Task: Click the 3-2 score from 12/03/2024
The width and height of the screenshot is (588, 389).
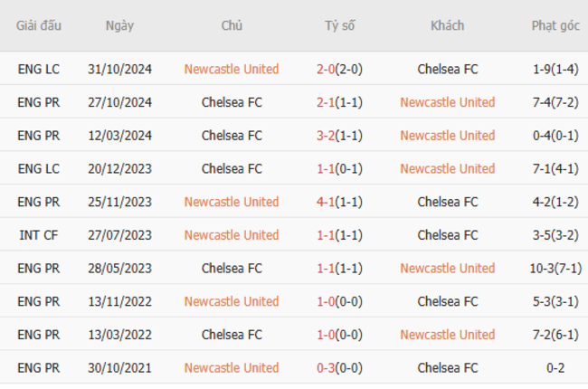Action: [339, 136]
